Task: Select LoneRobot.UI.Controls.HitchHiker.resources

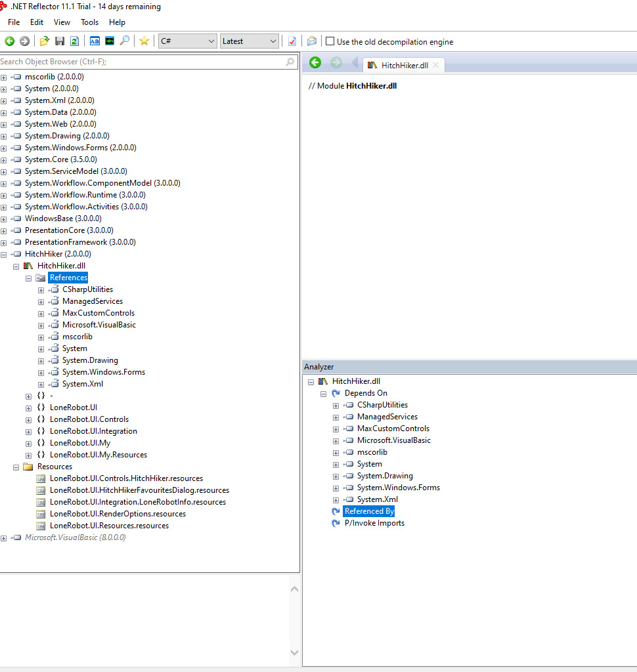Action: pos(126,478)
